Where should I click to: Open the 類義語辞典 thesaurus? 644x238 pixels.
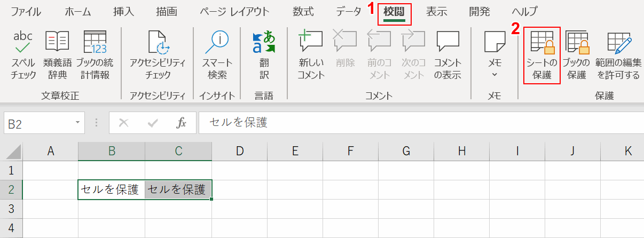[56, 55]
